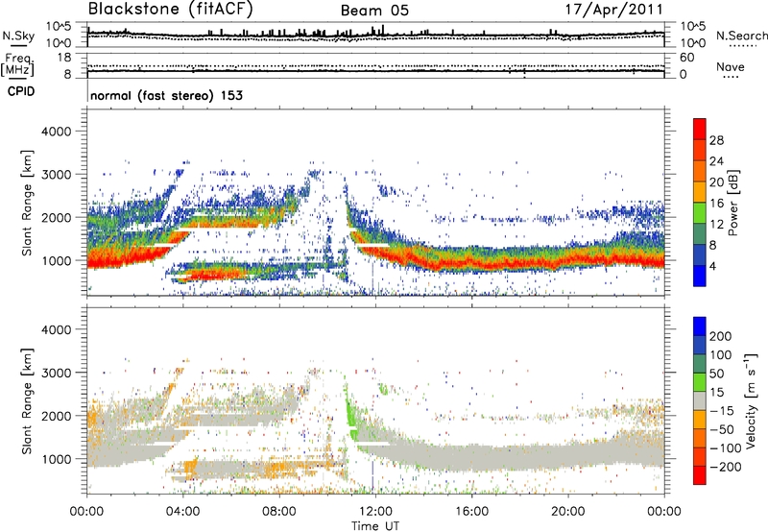Click the '28' tick on power colorbar
Image resolution: width=768 pixels, height=532 pixels.
coord(716,140)
